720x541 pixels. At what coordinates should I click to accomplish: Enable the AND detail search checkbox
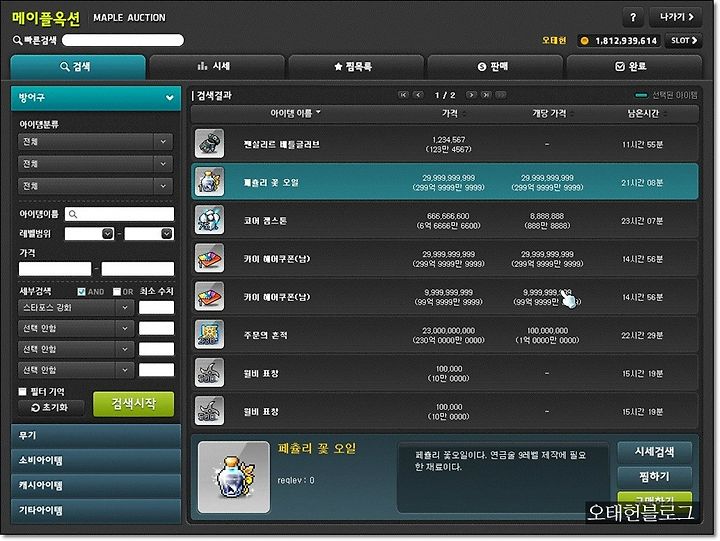coord(81,291)
